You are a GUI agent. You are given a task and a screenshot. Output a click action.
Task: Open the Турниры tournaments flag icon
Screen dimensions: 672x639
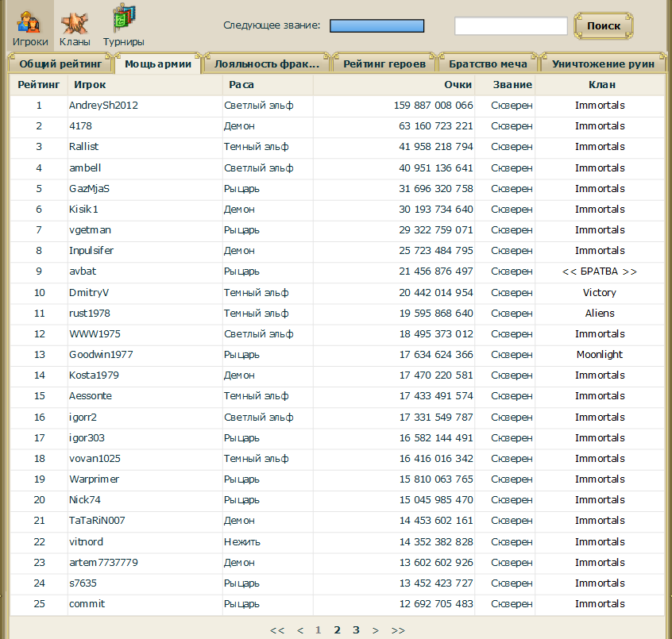click(123, 20)
